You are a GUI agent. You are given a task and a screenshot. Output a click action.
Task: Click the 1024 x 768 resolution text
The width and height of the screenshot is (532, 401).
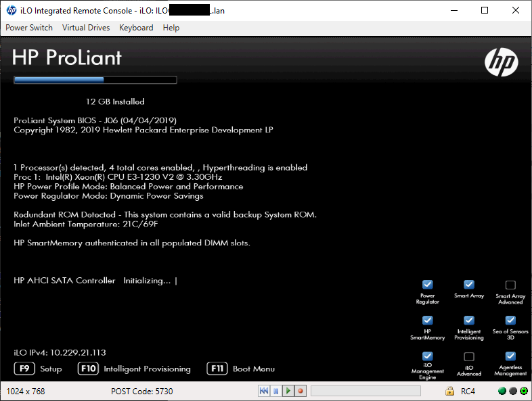pyautogui.click(x=26, y=391)
